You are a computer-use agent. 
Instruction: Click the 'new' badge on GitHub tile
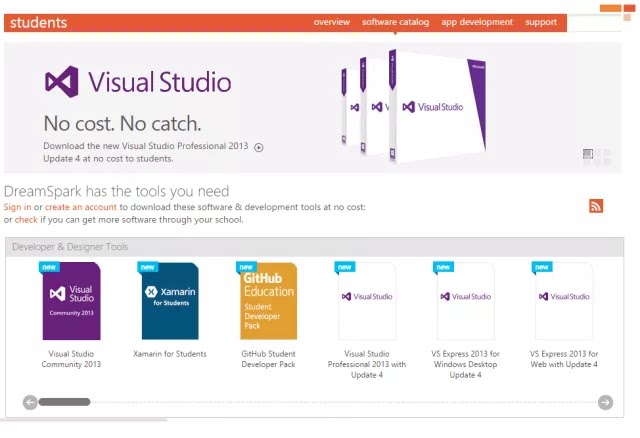(x=246, y=267)
